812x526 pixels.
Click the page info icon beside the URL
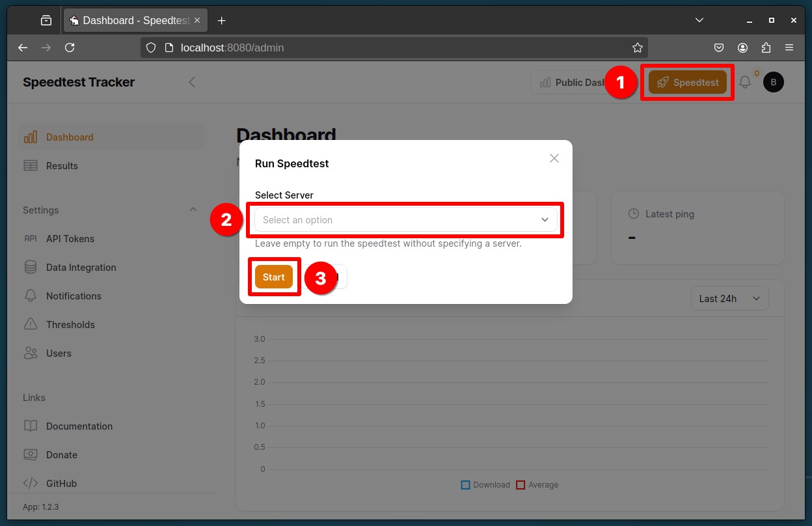coord(169,48)
